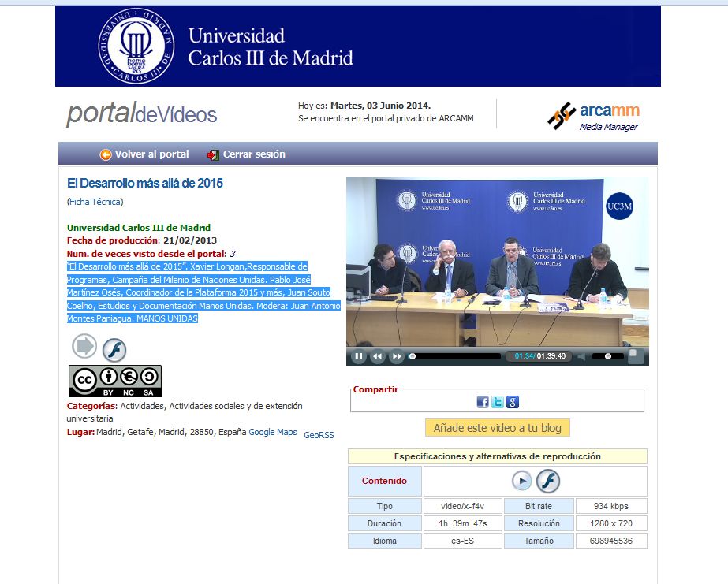Viewport: 728px width, 584px height.
Task: Rewind the video in the player
Action: 378,356
